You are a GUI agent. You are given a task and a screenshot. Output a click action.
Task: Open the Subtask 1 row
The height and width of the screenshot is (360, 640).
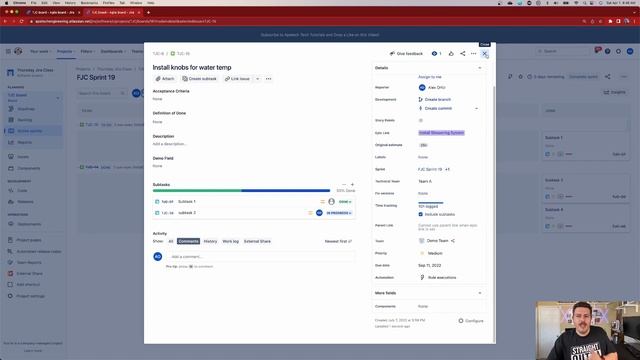(x=254, y=202)
